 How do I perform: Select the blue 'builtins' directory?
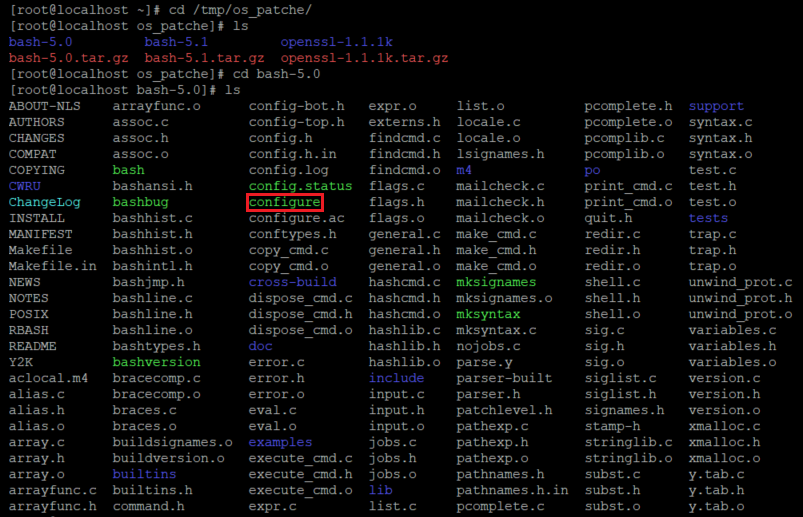[144, 474]
